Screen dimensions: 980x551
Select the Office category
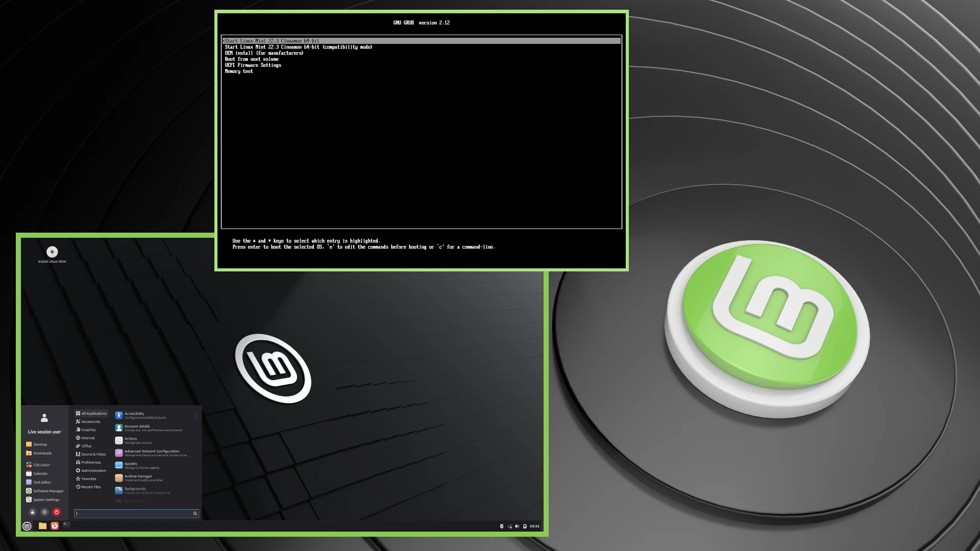pyautogui.click(x=84, y=446)
